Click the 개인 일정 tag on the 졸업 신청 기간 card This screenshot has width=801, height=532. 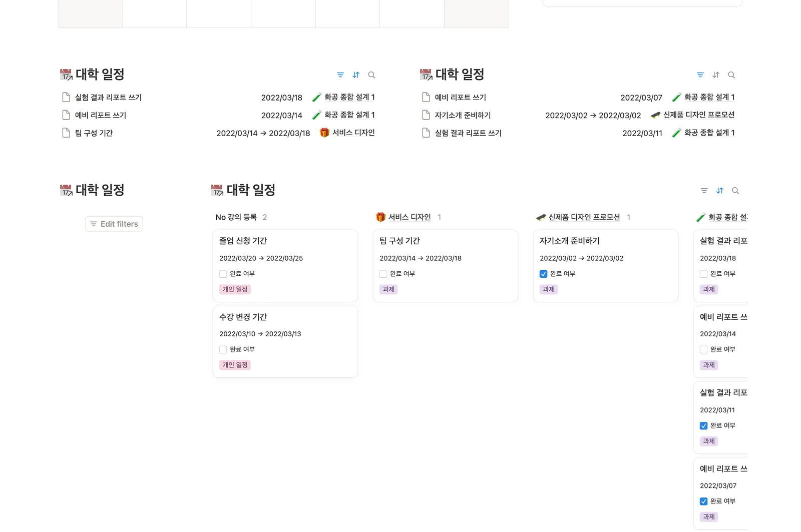[x=235, y=289]
